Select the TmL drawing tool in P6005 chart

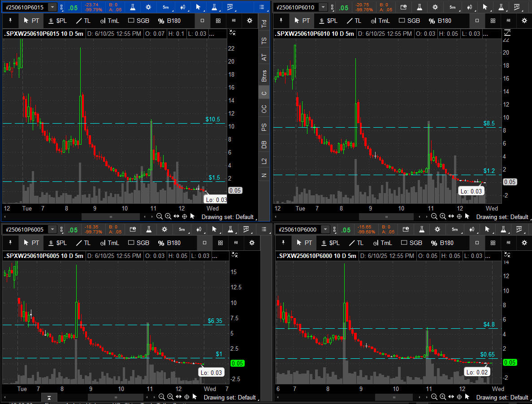pyautogui.click(x=110, y=243)
